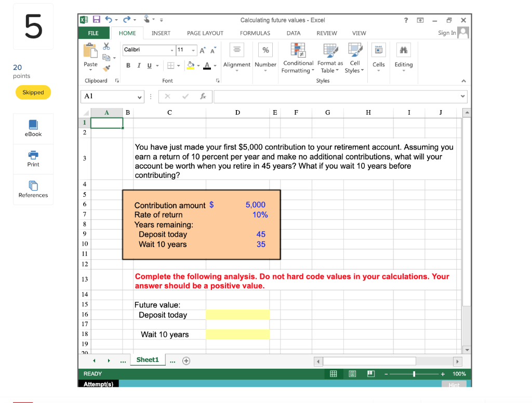
Task: Toggle italic formatting
Action: click(139, 65)
